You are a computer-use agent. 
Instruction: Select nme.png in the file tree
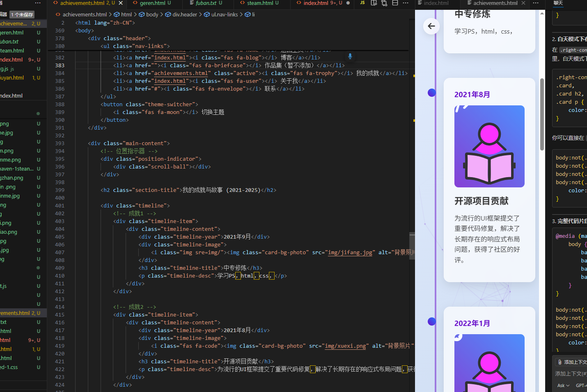pyautogui.click(x=23, y=160)
